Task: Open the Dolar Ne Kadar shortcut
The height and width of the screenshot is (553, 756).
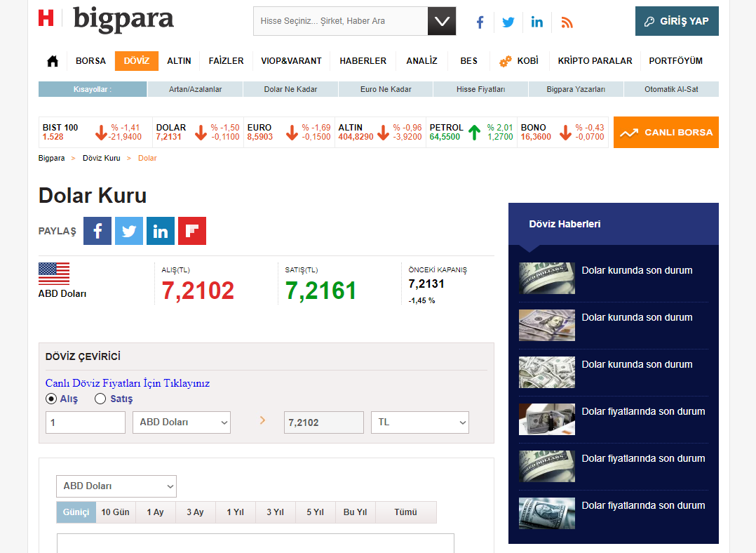Action: tap(291, 89)
